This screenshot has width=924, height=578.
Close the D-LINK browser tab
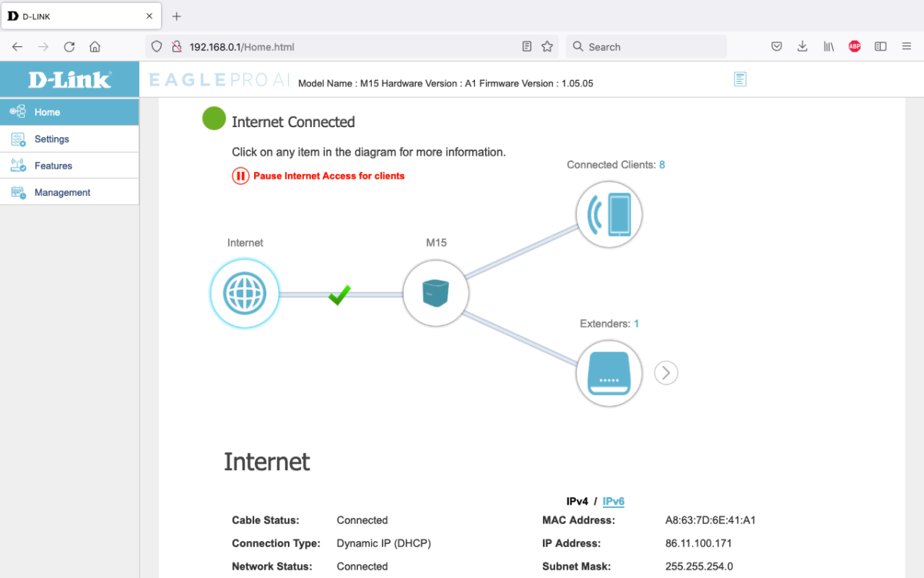[149, 16]
